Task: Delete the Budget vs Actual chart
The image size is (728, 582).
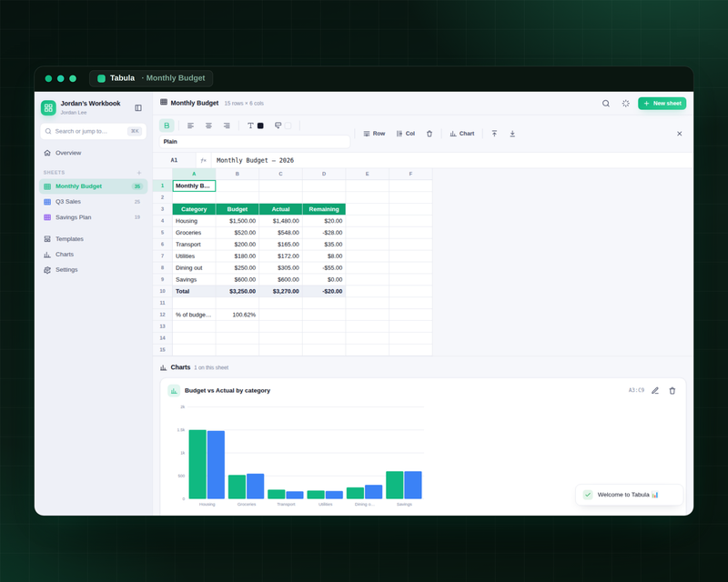Action: click(672, 391)
